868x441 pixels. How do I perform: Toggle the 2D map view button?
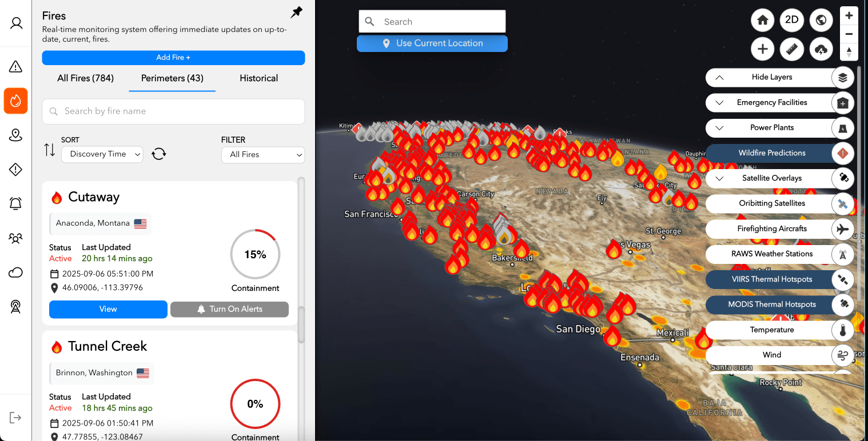792,21
